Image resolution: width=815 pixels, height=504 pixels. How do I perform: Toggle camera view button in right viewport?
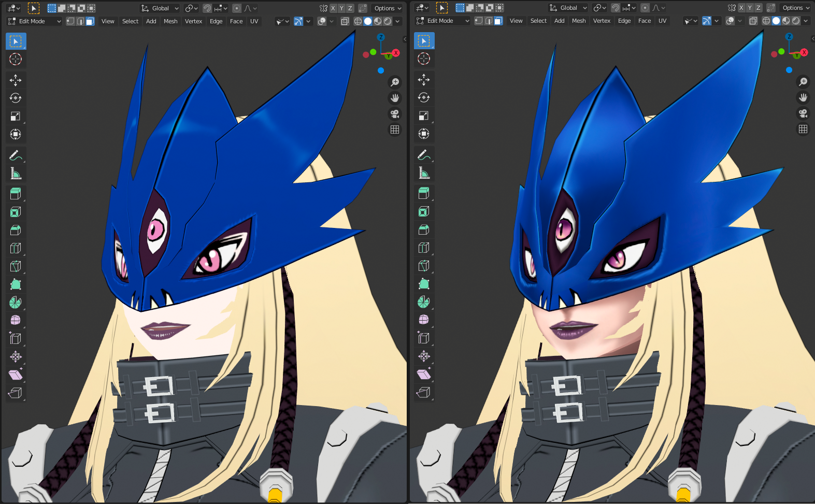click(x=803, y=113)
